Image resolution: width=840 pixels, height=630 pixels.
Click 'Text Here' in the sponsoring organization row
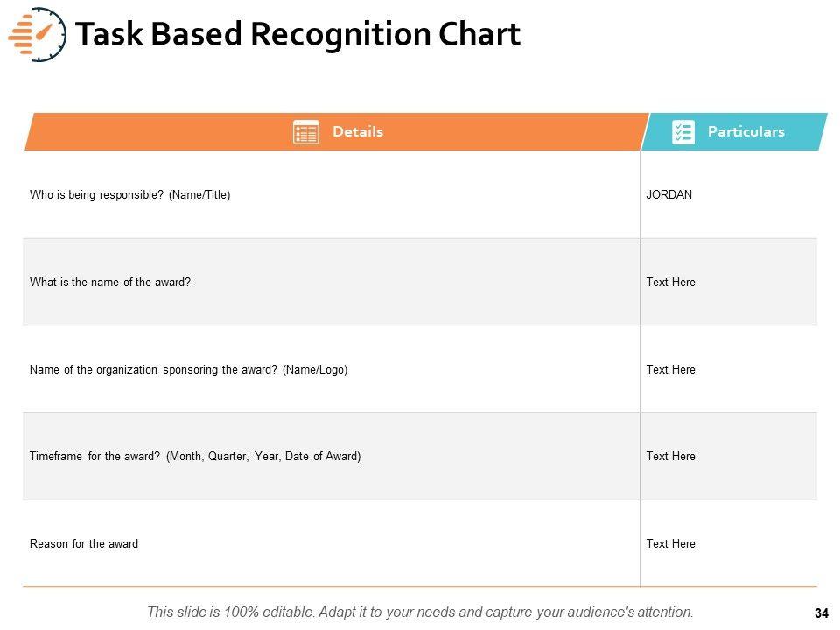tap(671, 370)
